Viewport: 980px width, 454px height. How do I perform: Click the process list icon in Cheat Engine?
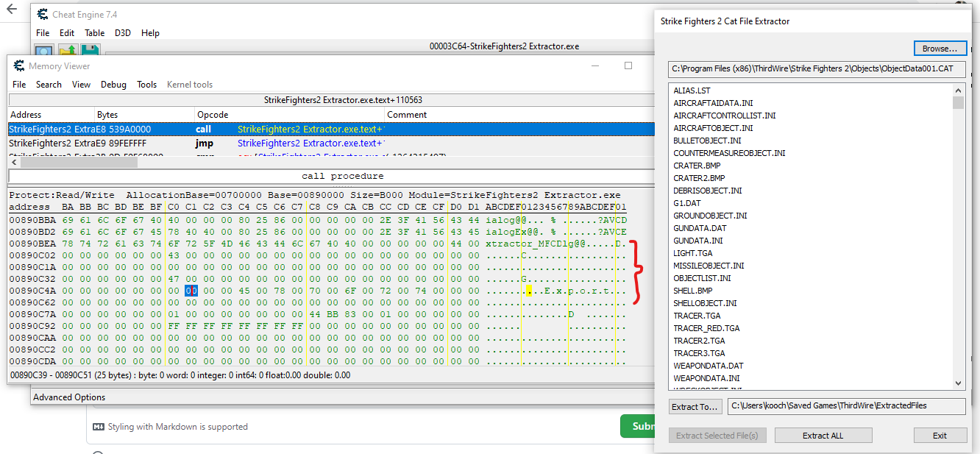[x=44, y=52]
